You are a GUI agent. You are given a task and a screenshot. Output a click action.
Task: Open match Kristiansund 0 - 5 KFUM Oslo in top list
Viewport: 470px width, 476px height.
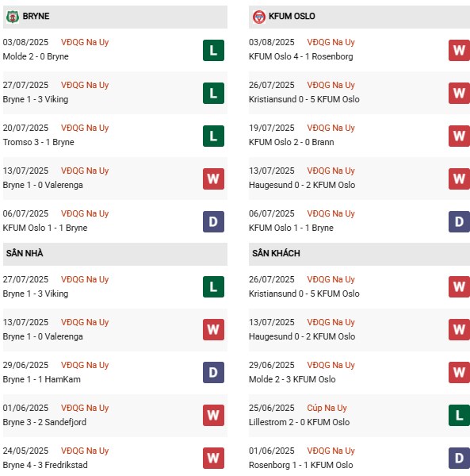point(304,99)
